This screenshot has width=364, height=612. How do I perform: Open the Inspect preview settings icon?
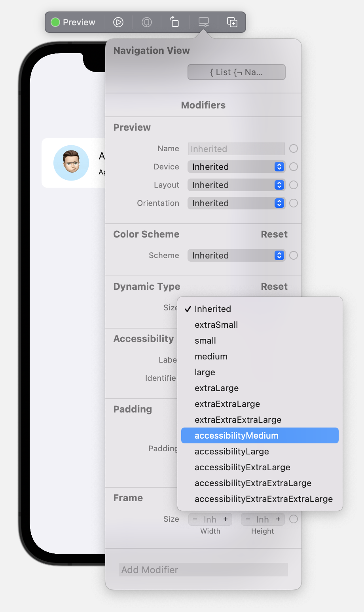[x=204, y=22]
